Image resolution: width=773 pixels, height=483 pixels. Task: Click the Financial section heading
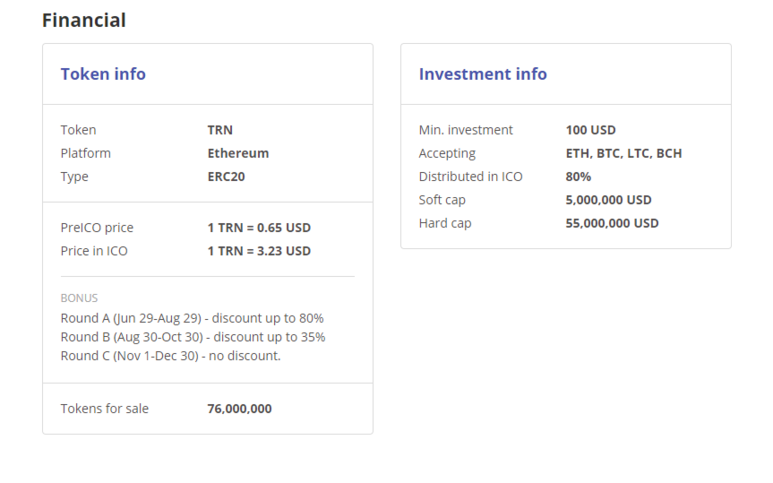point(84,20)
